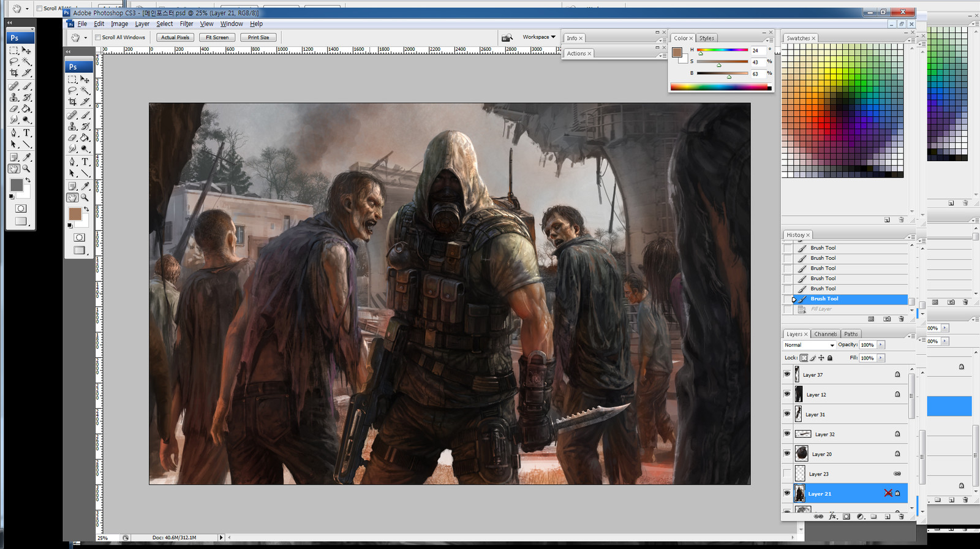Select the History Brush tool in the front toolbox
Image resolution: width=980 pixels, height=549 pixels.
(x=85, y=126)
